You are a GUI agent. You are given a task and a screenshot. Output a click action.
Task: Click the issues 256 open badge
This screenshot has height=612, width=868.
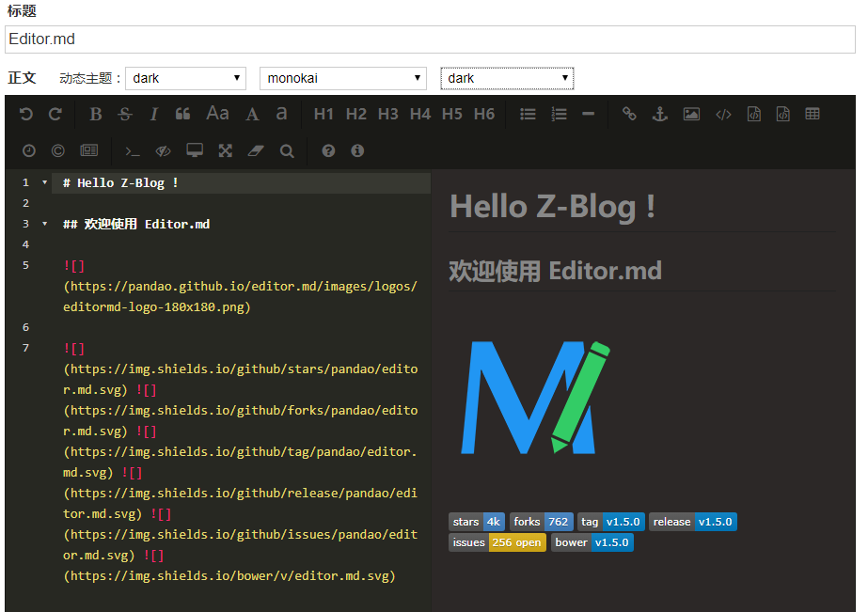tap(497, 542)
